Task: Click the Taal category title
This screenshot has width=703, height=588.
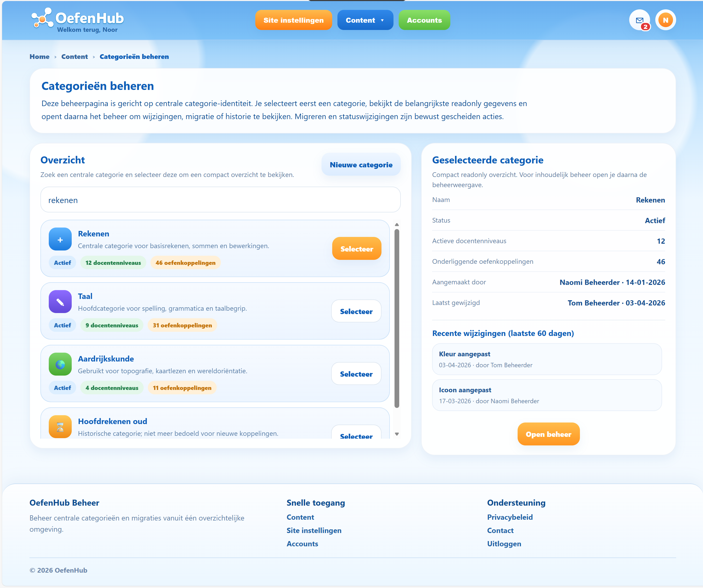Action: (x=85, y=297)
